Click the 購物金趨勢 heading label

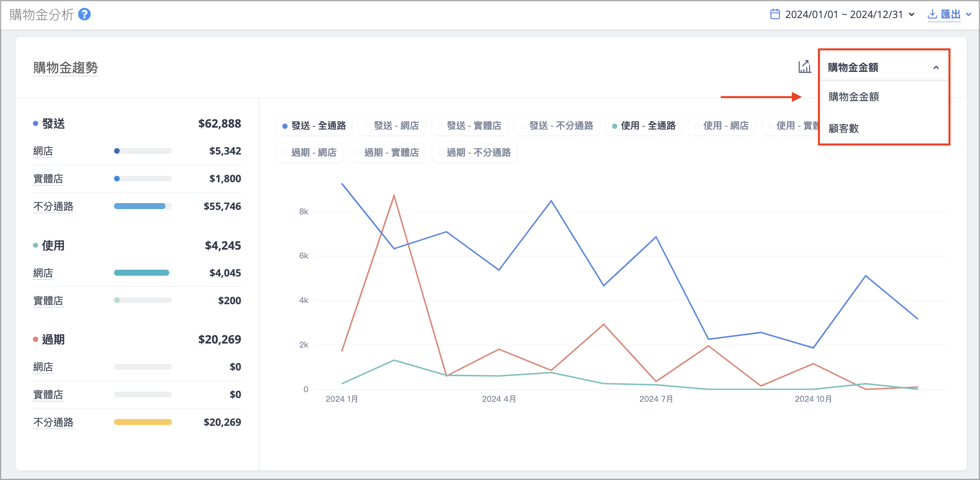65,67
